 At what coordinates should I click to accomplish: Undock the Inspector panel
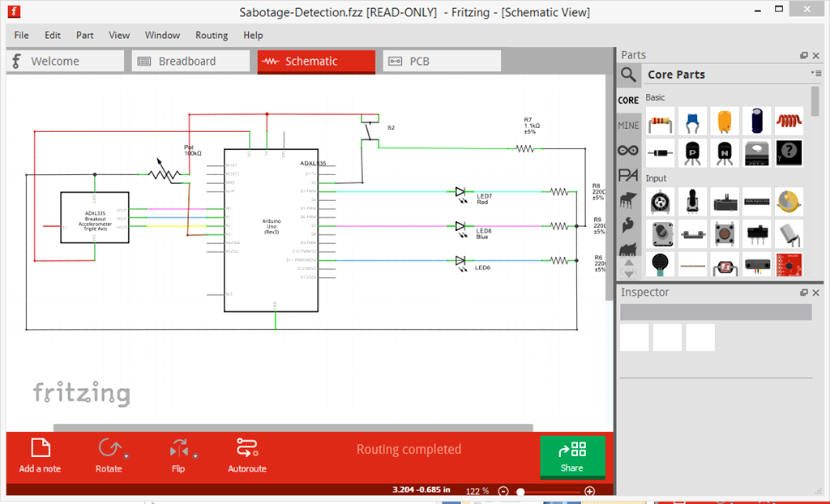pos(804,293)
